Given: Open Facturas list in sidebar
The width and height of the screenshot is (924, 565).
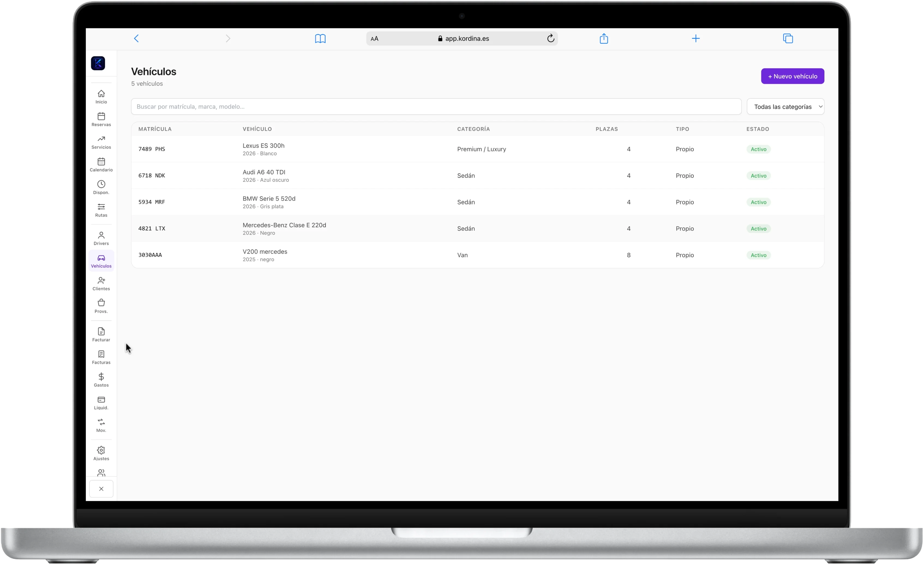Looking at the screenshot, I should pyautogui.click(x=101, y=357).
